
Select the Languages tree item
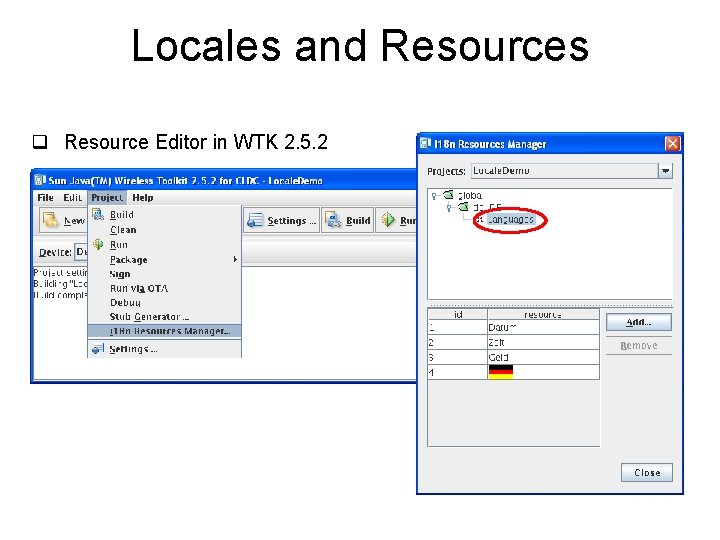pyautogui.click(x=511, y=219)
